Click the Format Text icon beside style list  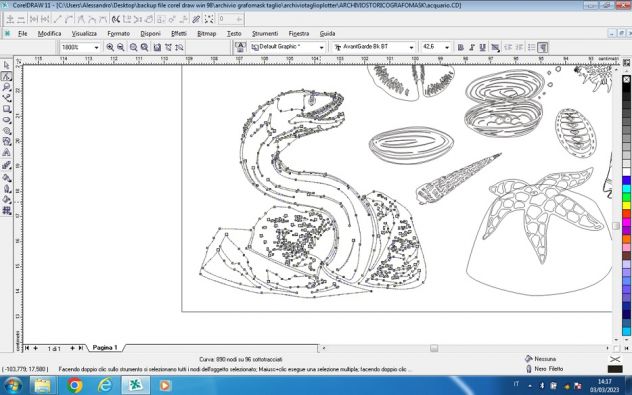click(x=240, y=47)
